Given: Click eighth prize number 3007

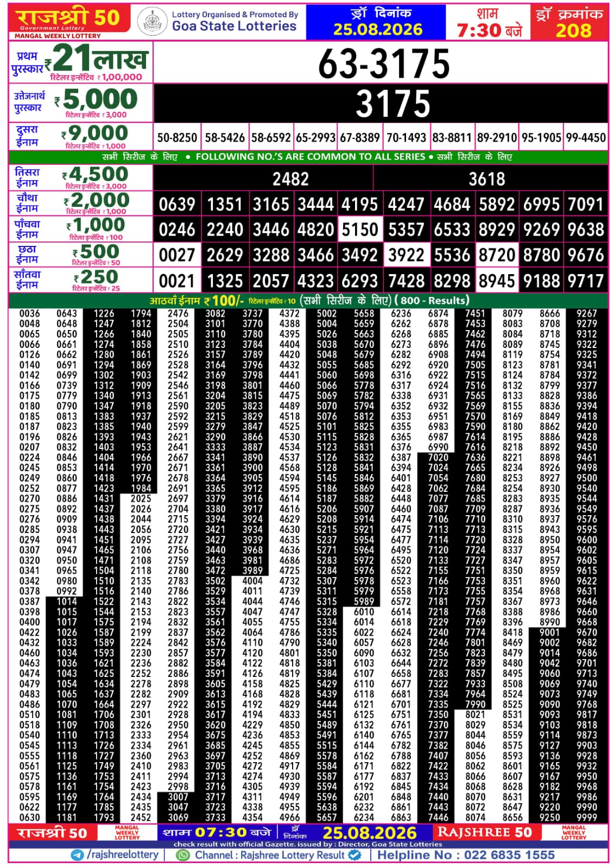Looking at the screenshot, I should pyautogui.click(x=178, y=797).
